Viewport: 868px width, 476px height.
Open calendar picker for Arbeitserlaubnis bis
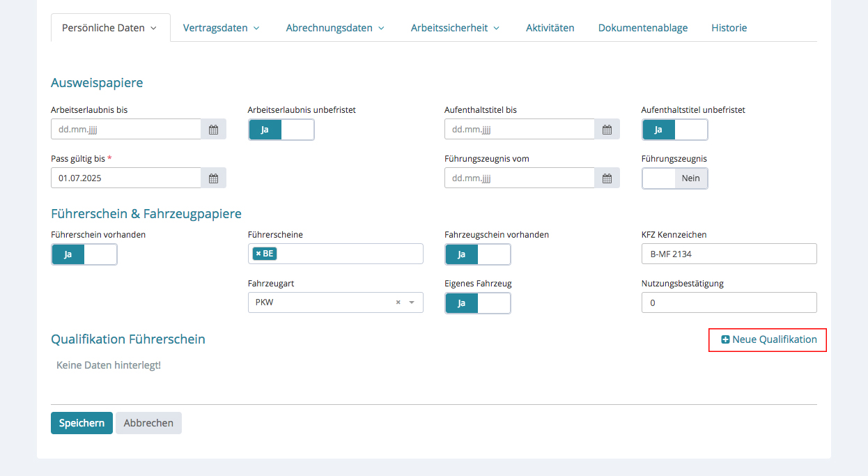click(x=213, y=130)
